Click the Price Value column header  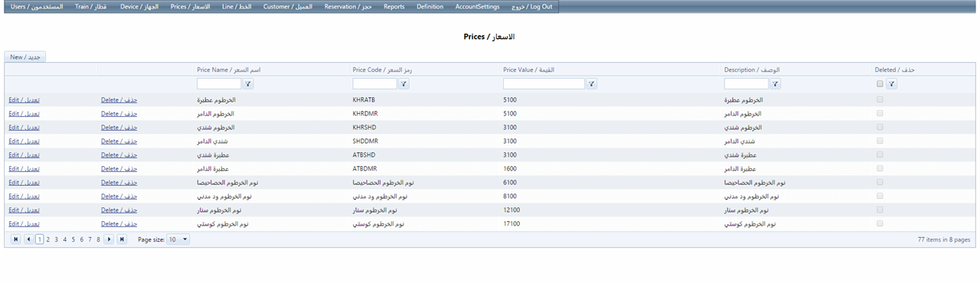(x=528, y=70)
